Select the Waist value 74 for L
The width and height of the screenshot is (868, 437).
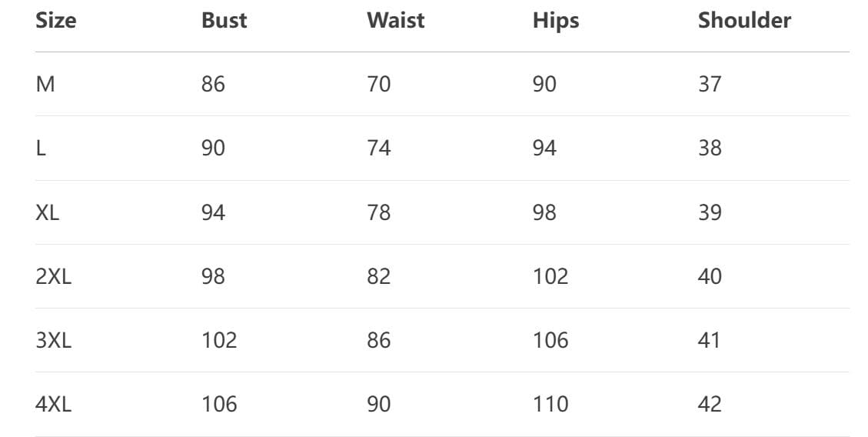[378, 148]
